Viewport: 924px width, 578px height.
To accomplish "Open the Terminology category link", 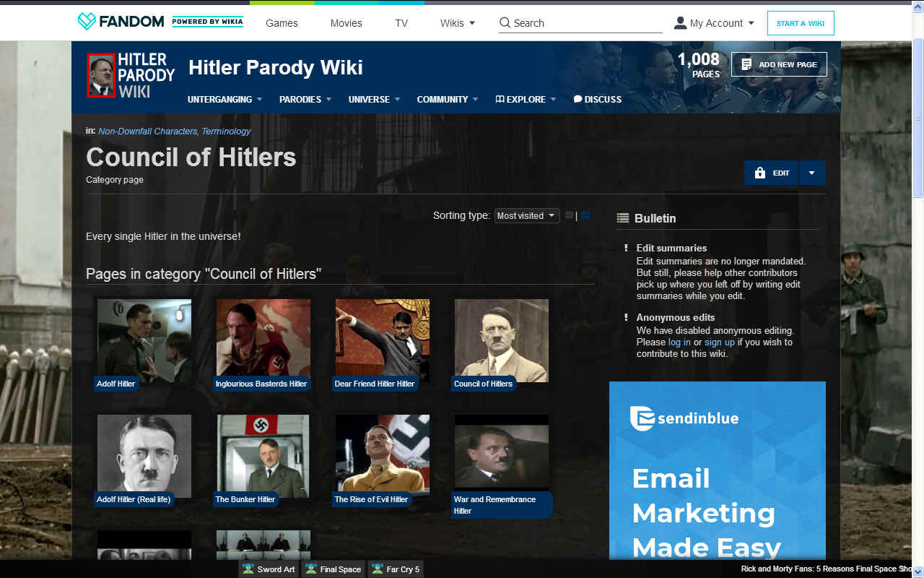I will pos(226,131).
